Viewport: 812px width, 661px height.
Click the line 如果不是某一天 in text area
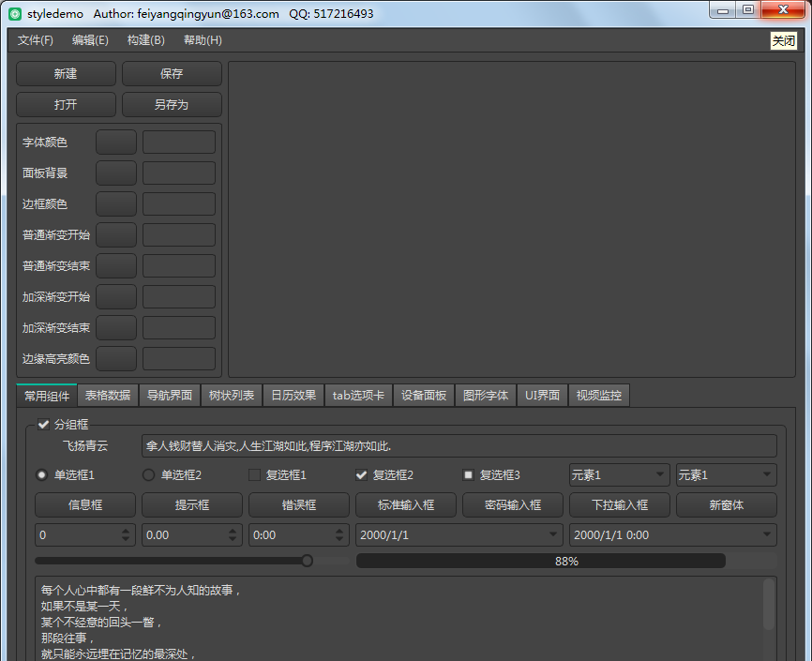pos(83,606)
